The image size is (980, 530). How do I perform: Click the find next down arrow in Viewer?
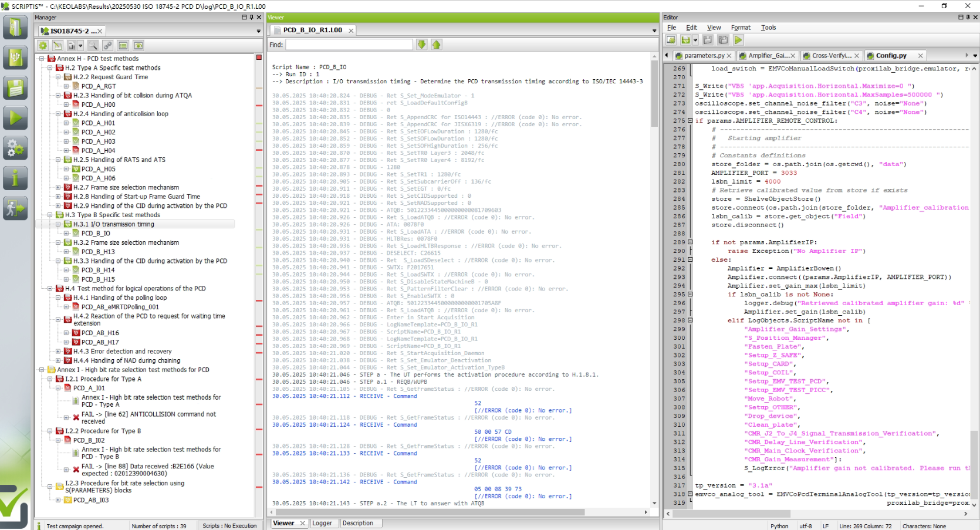pyautogui.click(x=421, y=45)
